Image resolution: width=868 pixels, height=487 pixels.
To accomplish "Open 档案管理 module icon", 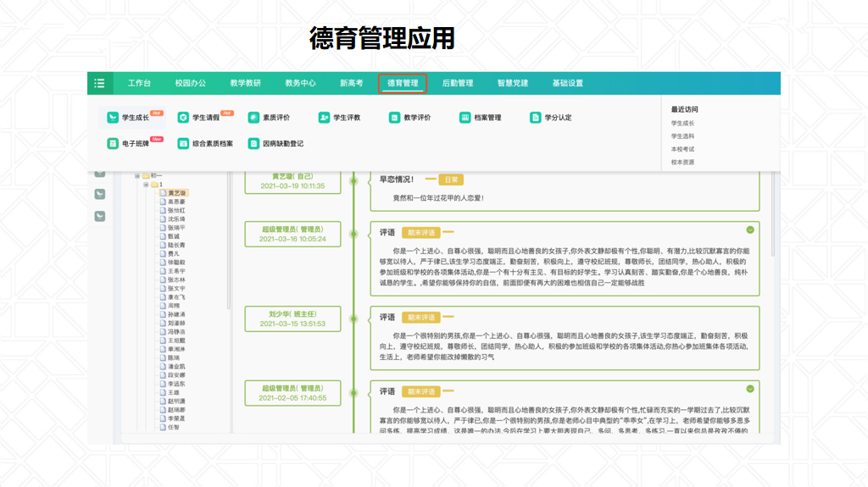I will coord(465,118).
